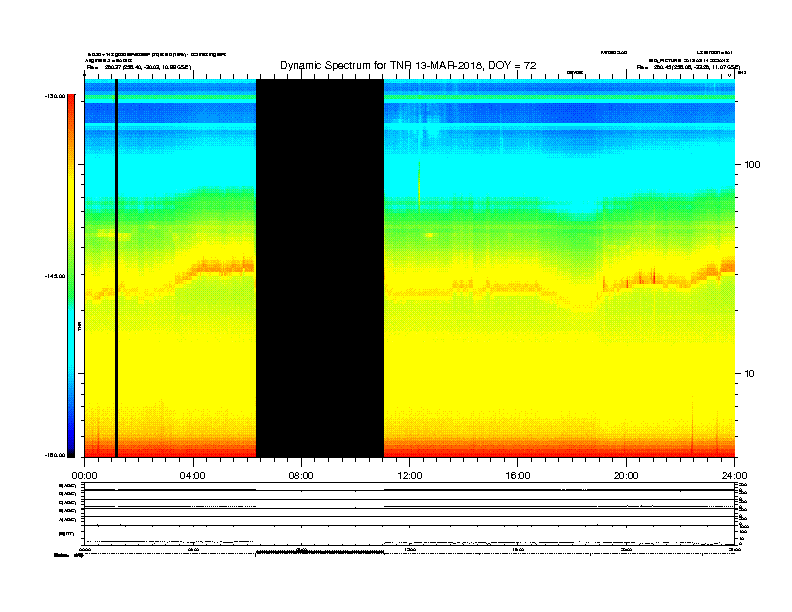Click the "08:00" time axis label
Image resolution: width=792 pixels, height=612 pixels.
301,476
